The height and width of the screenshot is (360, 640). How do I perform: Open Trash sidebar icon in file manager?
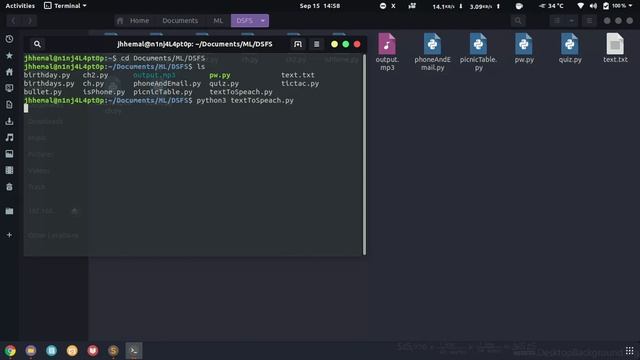9,187
